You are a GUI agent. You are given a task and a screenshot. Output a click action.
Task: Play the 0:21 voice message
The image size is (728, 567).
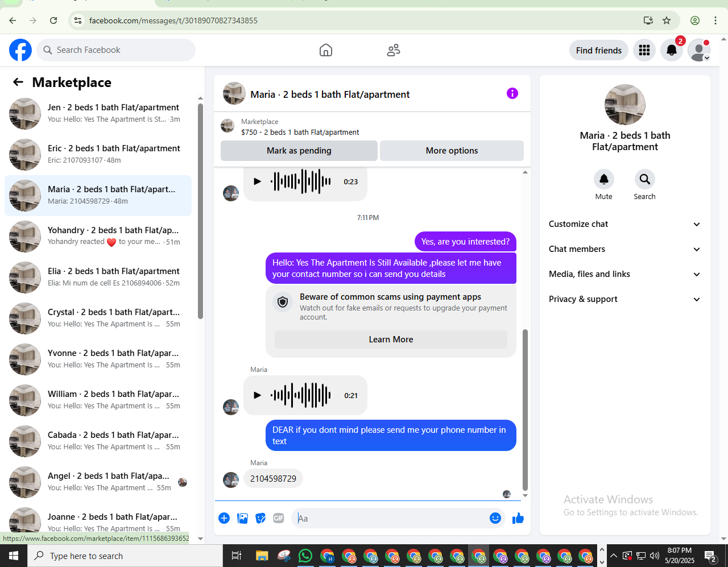[x=257, y=395]
